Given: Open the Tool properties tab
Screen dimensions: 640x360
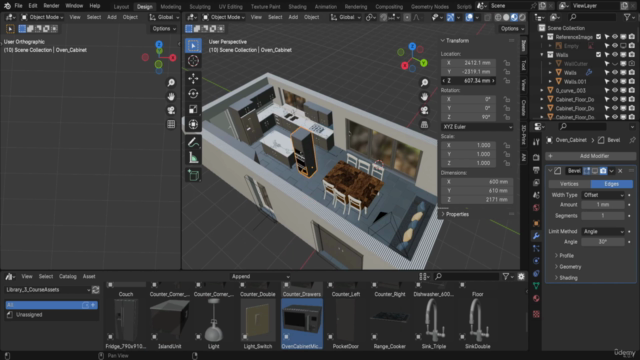Looking at the screenshot, I should (x=536, y=142).
